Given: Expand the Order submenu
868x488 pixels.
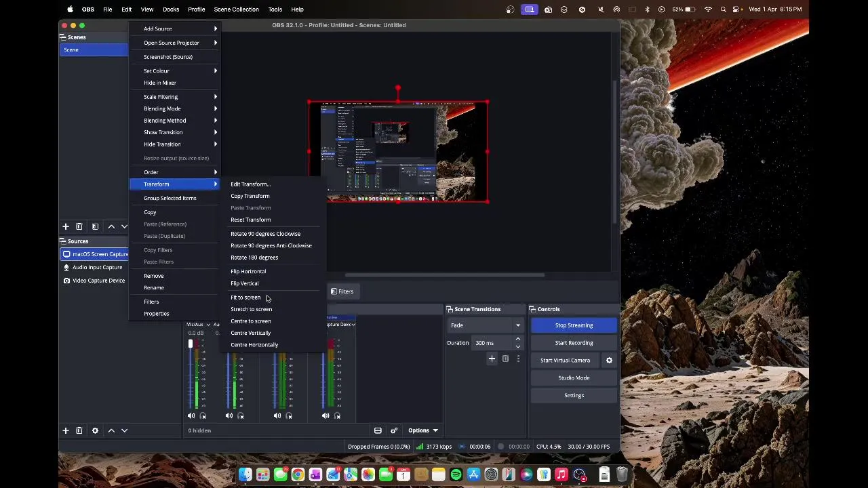Looking at the screenshot, I should (176, 172).
